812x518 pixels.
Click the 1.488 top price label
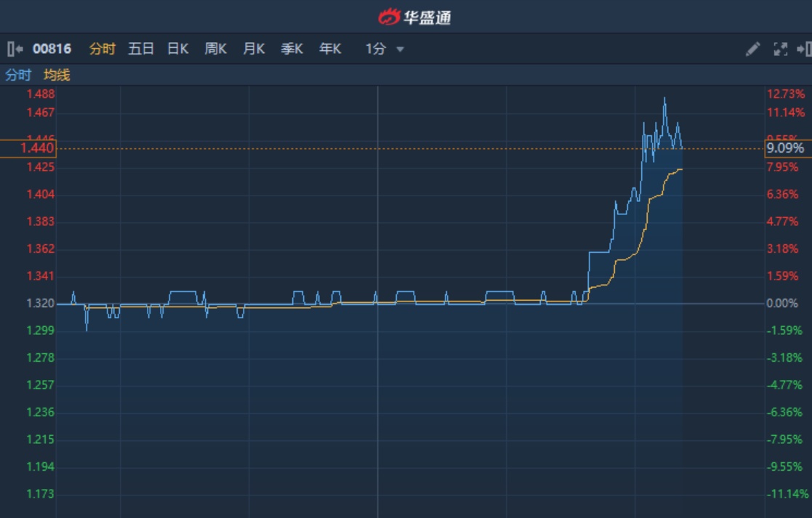pos(41,94)
